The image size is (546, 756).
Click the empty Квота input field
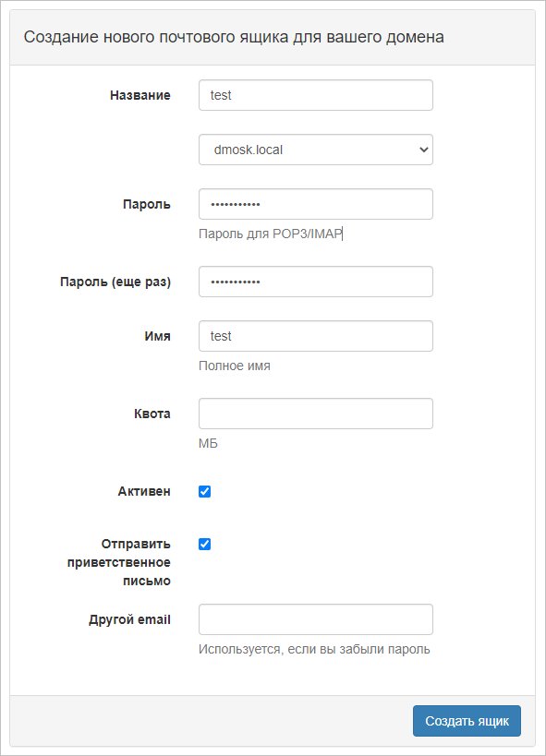pos(316,414)
